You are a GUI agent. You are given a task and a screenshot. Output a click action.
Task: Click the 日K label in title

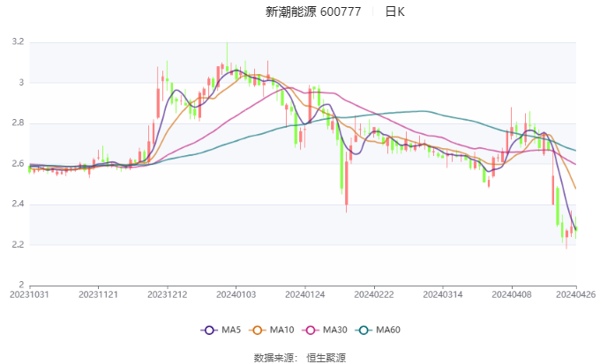[394, 11]
